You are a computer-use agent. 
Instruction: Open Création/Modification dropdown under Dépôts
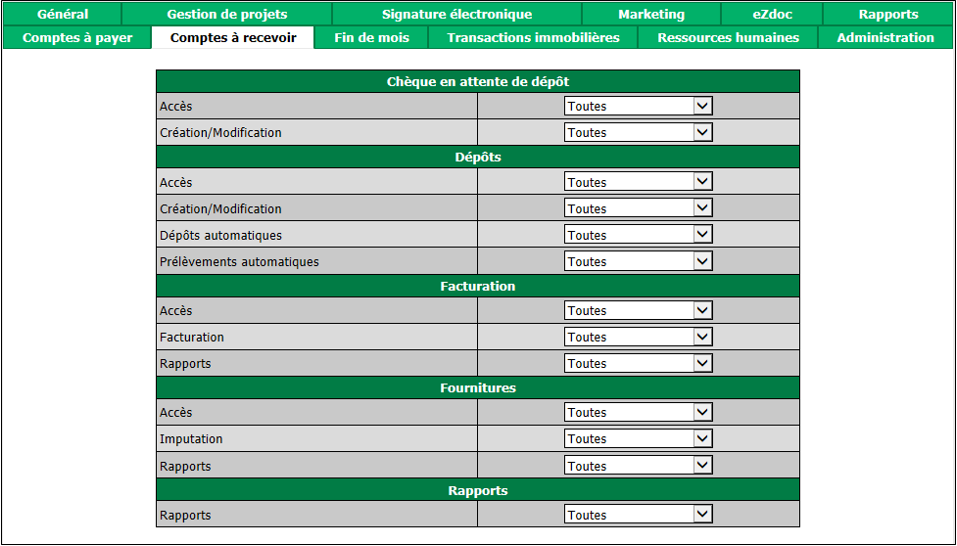[x=638, y=209]
